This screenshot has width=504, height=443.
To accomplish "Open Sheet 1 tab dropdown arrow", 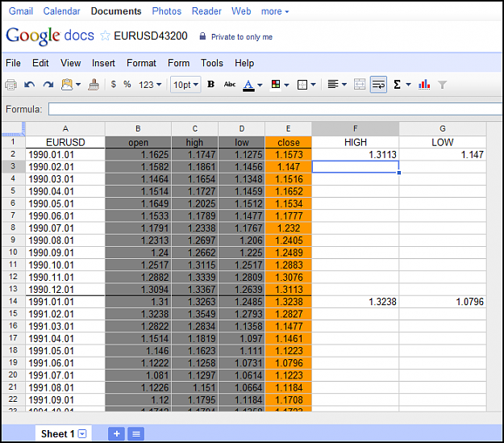I will (82, 433).
